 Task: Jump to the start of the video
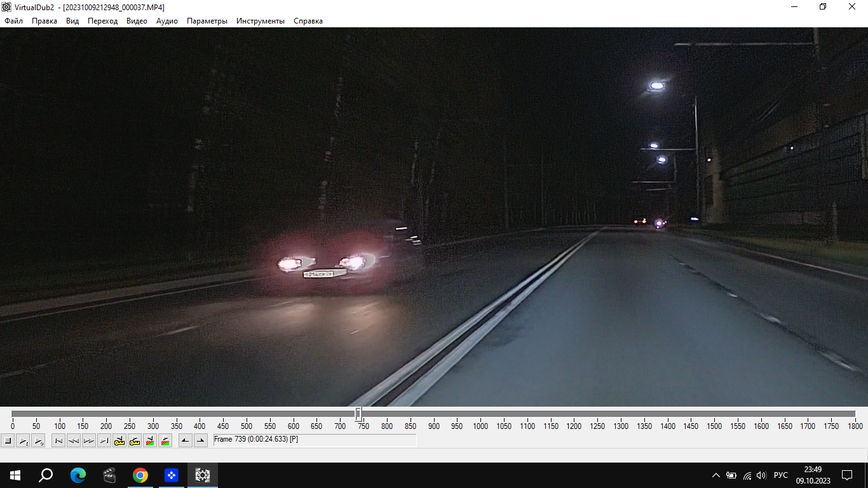(x=58, y=440)
